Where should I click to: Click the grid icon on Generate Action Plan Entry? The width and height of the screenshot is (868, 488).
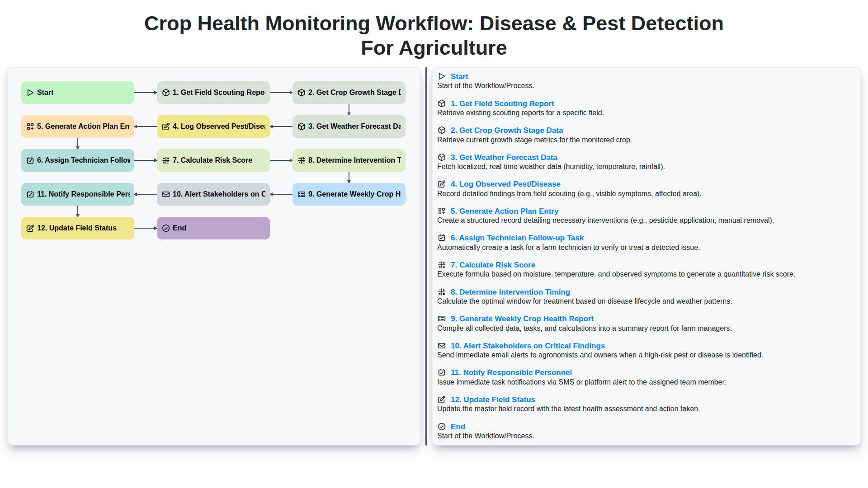pyautogui.click(x=30, y=127)
